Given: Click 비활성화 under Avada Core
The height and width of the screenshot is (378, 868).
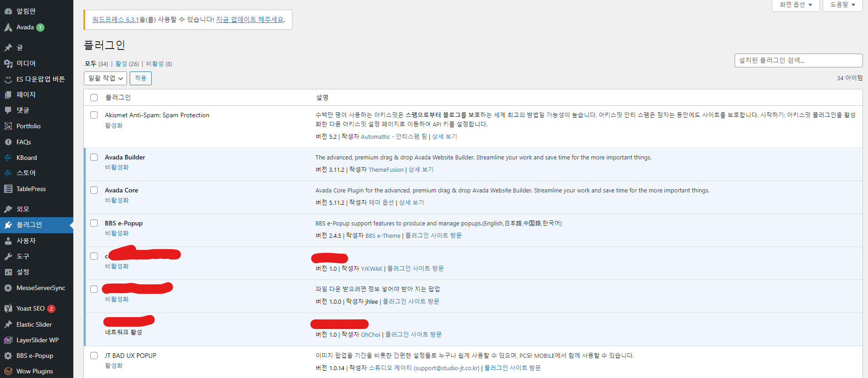Looking at the screenshot, I should pos(117,200).
